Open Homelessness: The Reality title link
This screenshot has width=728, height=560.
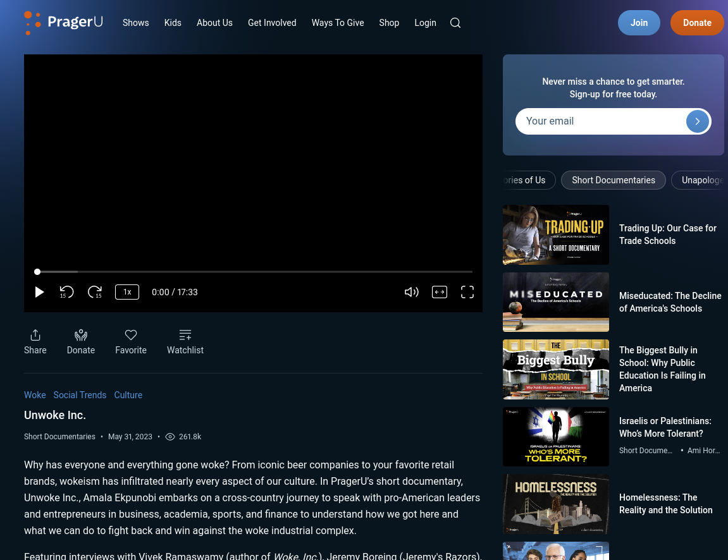pyautogui.click(x=665, y=504)
